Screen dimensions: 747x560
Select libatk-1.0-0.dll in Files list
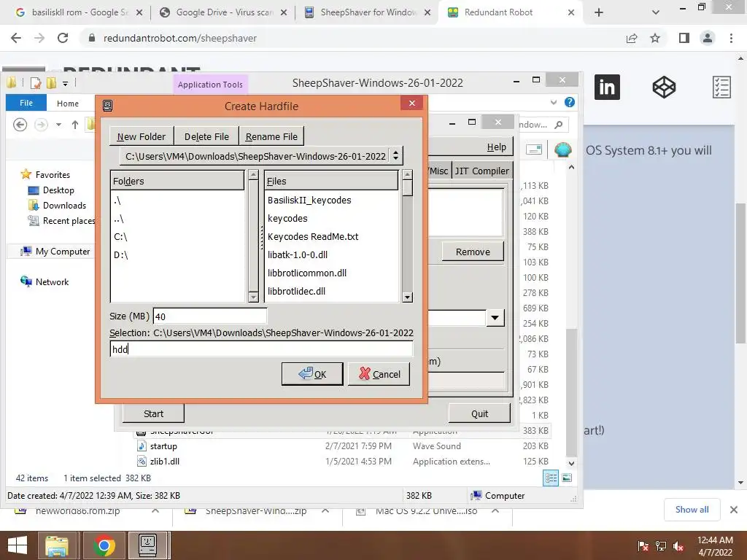pos(298,254)
